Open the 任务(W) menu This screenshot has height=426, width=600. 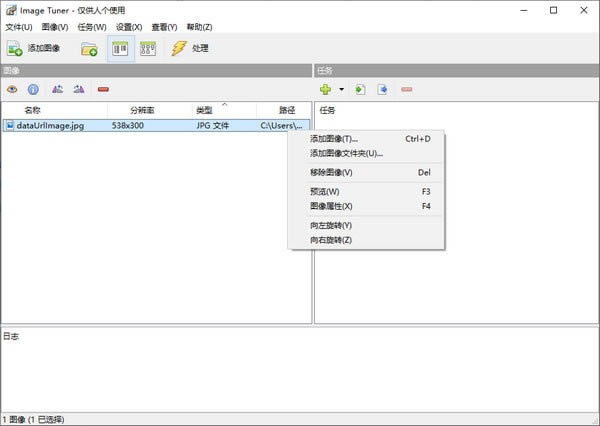(x=92, y=27)
